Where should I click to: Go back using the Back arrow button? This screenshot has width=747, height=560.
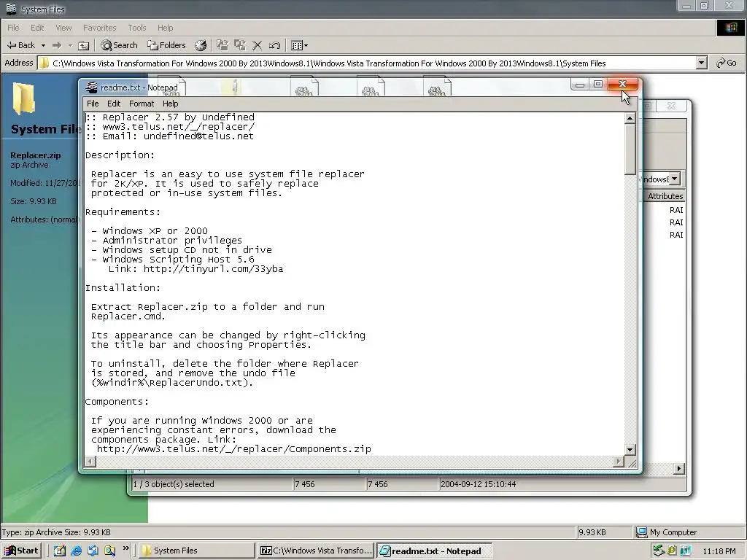pyautogui.click(x=20, y=45)
